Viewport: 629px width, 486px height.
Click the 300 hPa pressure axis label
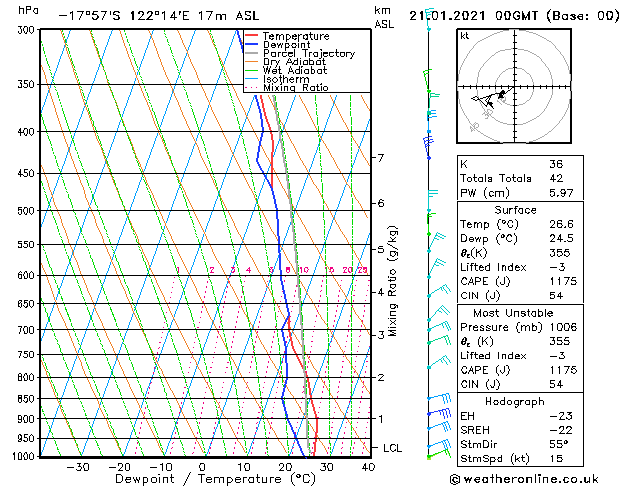[28, 30]
